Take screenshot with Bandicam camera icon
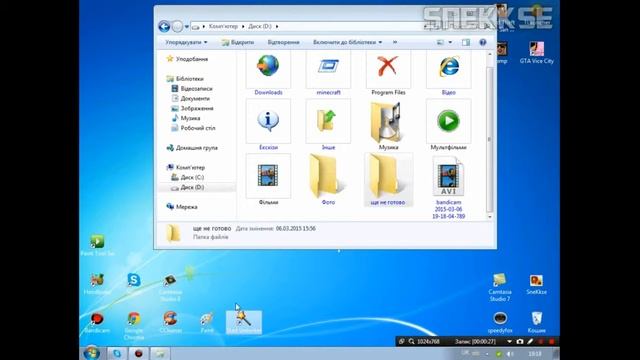 tap(520, 341)
